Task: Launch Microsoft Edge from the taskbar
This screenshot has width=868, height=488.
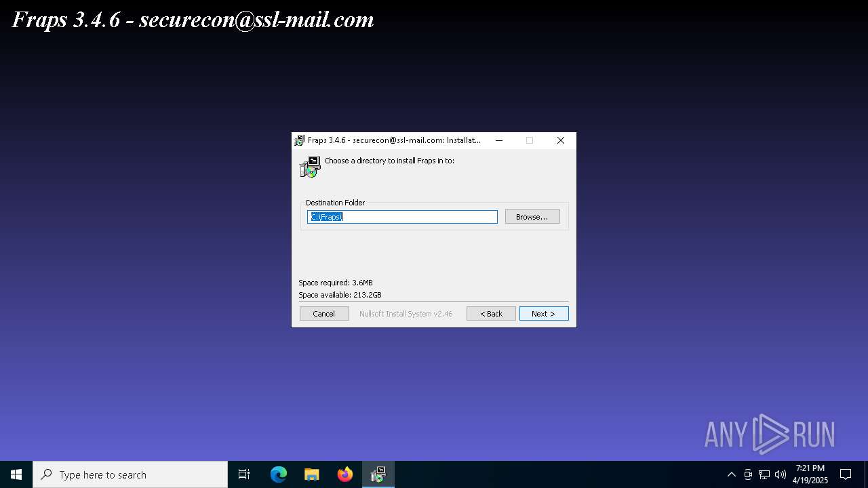Action: click(279, 474)
